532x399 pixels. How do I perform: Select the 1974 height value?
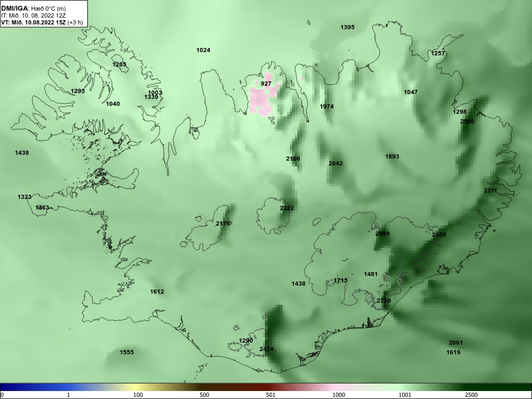(x=327, y=106)
